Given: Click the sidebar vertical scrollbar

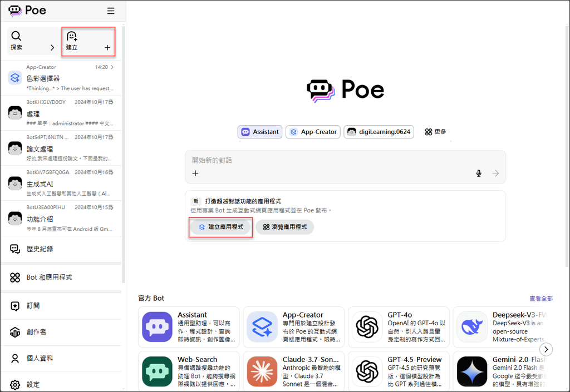Looking at the screenshot, I should point(124,154).
